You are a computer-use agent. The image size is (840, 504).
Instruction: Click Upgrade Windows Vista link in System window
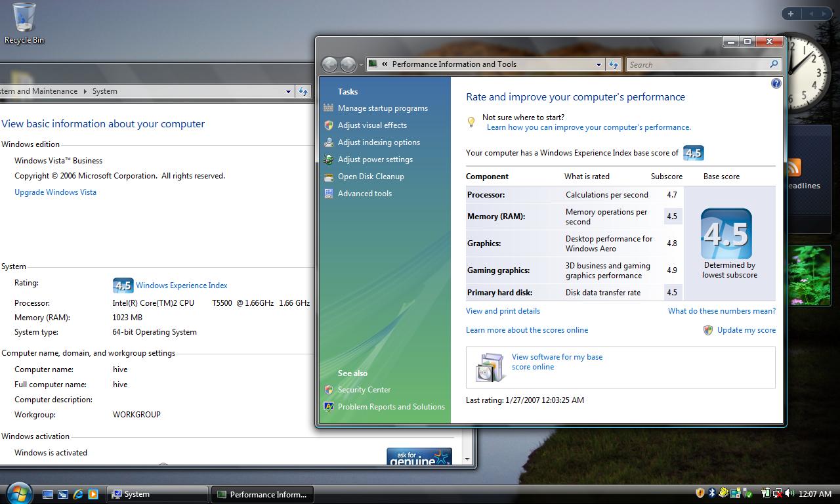55,192
